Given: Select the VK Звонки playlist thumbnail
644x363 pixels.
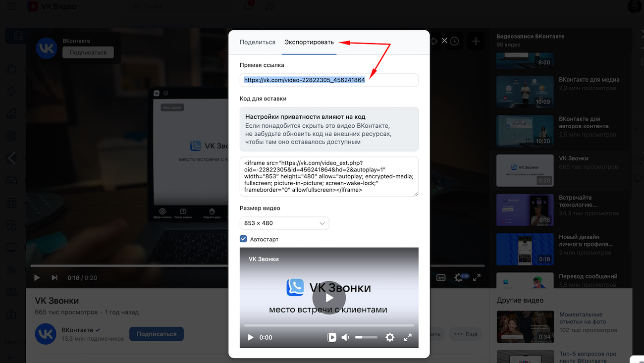Looking at the screenshot, I should 525,170.
